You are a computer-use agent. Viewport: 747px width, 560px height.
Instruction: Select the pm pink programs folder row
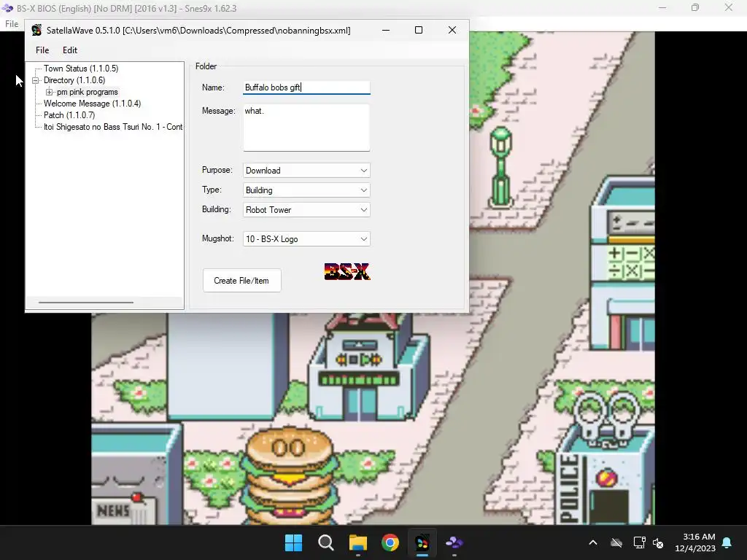88,92
